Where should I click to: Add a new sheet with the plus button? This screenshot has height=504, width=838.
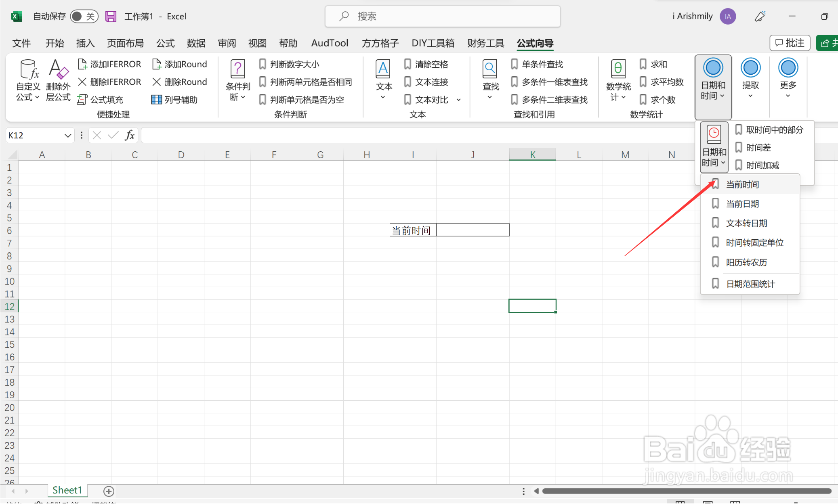point(108,491)
